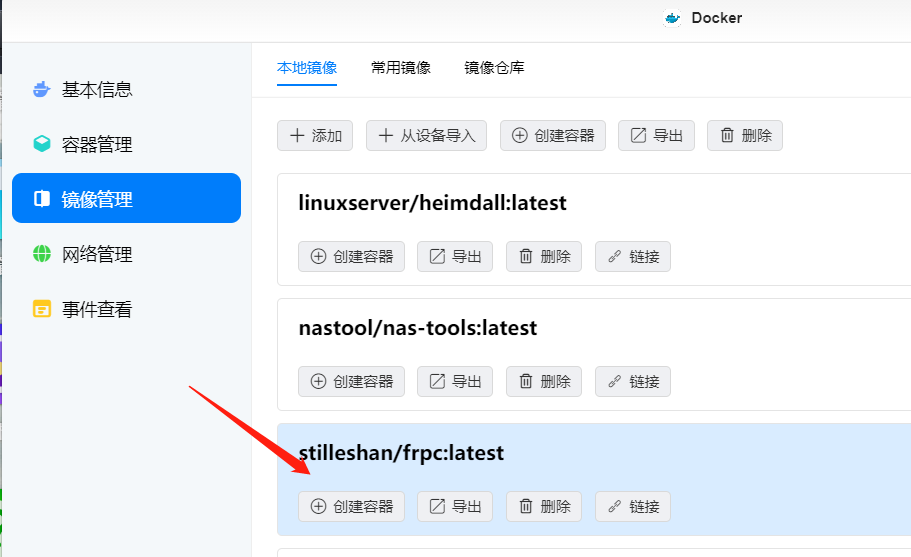Export the linuxserver/heimdall:latest image
The image size is (911, 557).
(455, 256)
